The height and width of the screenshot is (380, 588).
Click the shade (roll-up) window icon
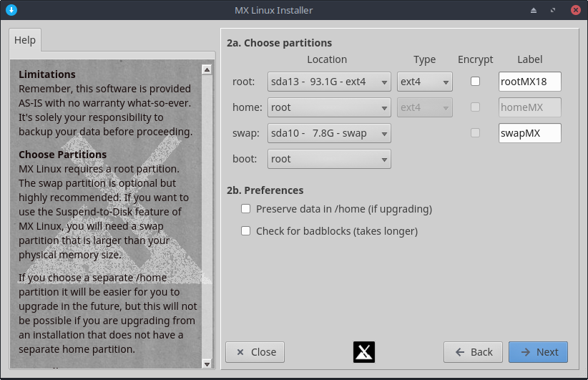(x=533, y=10)
